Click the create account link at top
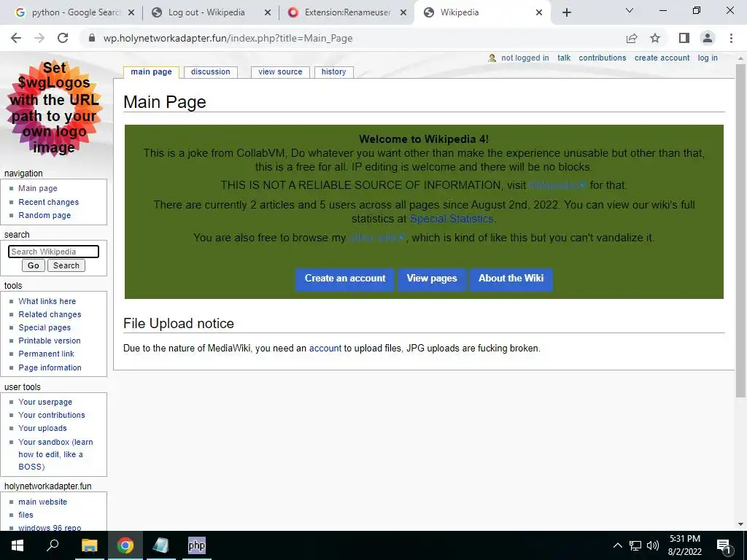 click(662, 58)
